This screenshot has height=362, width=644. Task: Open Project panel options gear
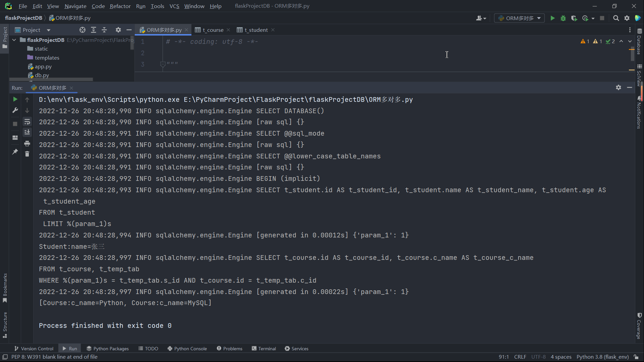pos(118,30)
